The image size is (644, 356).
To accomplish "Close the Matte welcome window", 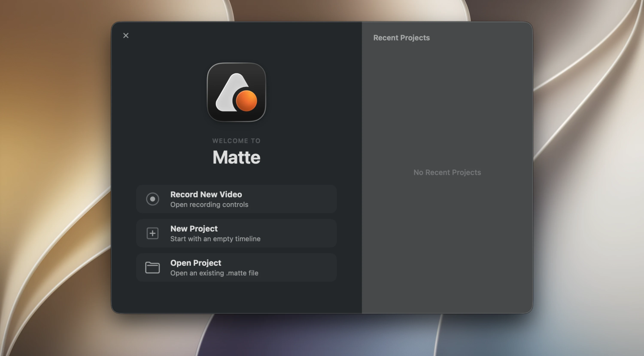I will [126, 35].
